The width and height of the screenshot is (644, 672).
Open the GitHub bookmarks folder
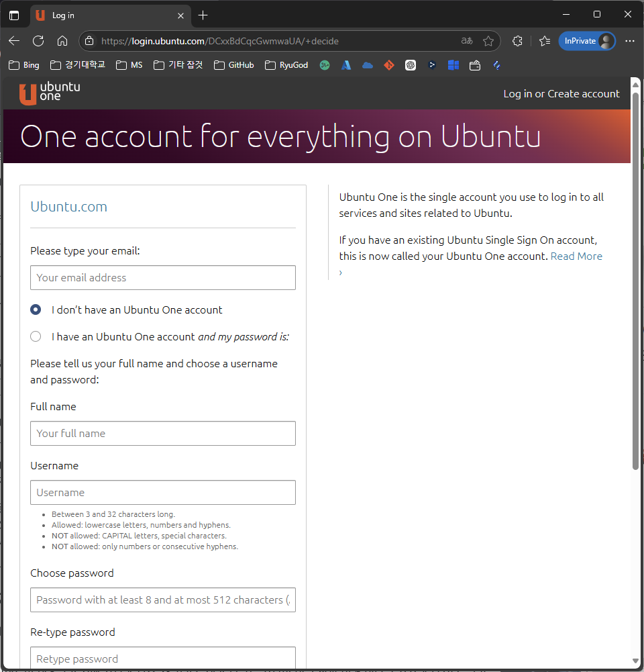point(234,65)
